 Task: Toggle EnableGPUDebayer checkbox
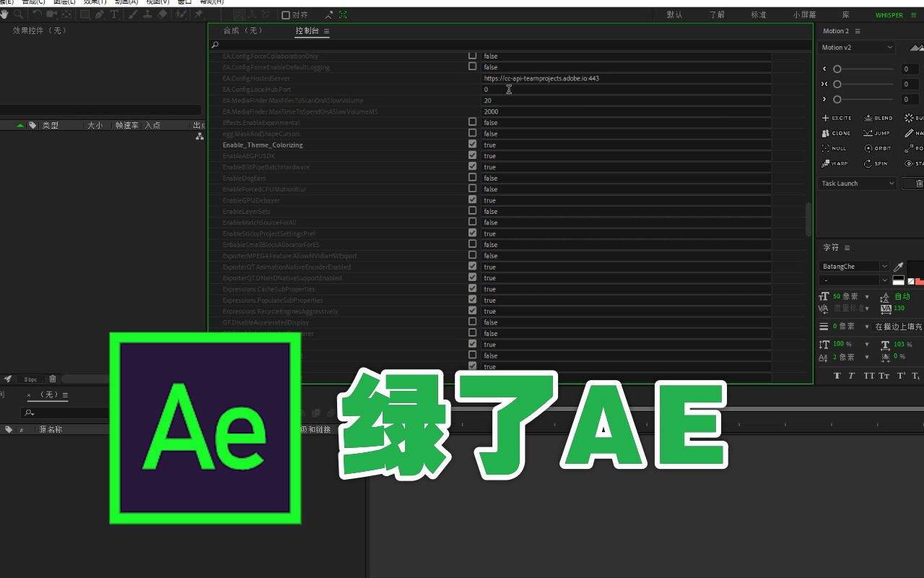(472, 199)
